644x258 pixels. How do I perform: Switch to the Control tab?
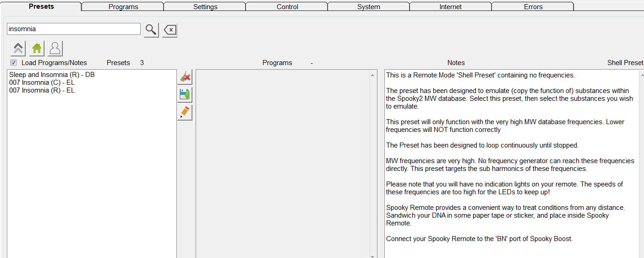tap(287, 7)
